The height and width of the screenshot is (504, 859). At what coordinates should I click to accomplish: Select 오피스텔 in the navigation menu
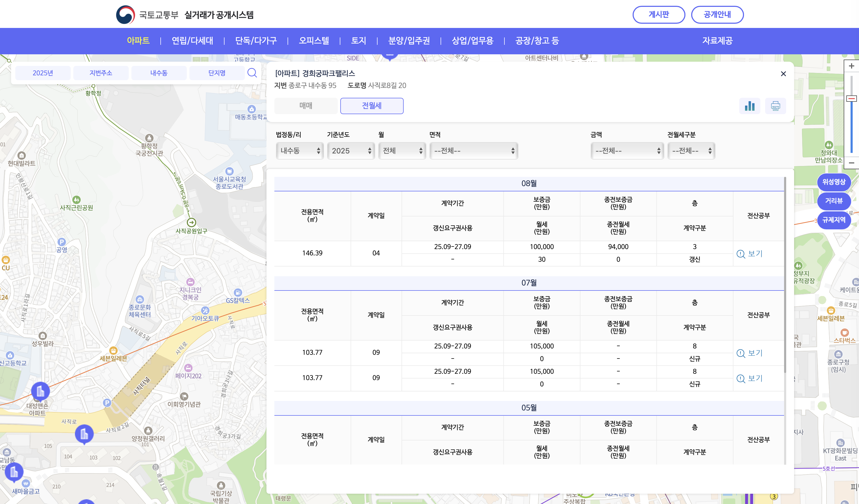(x=314, y=41)
